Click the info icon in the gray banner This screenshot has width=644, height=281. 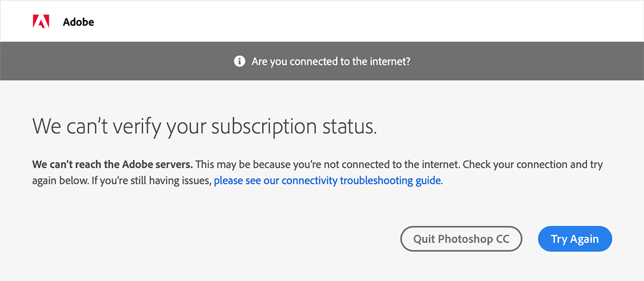pos(239,61)
